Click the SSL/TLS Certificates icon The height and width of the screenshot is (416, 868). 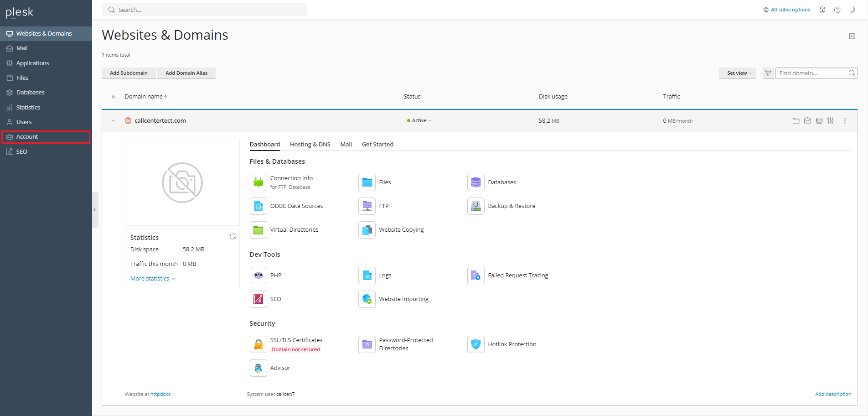pos(258,344)
